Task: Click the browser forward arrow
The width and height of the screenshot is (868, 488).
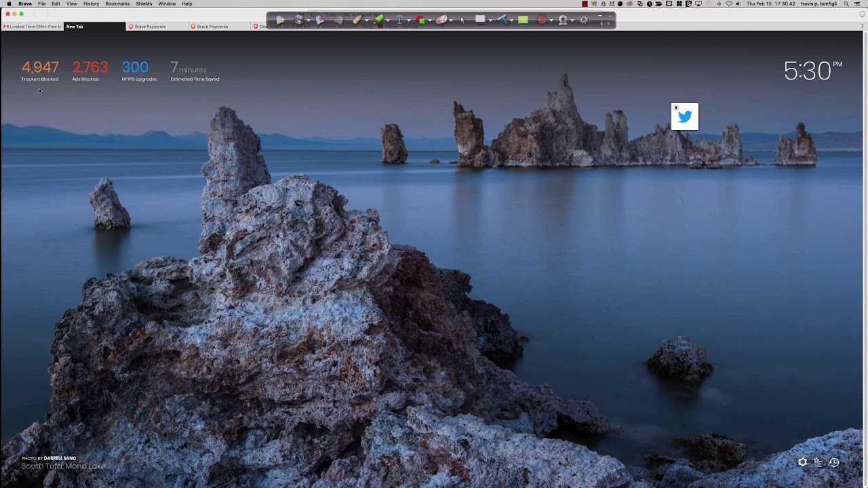Action: coord(47,14)
